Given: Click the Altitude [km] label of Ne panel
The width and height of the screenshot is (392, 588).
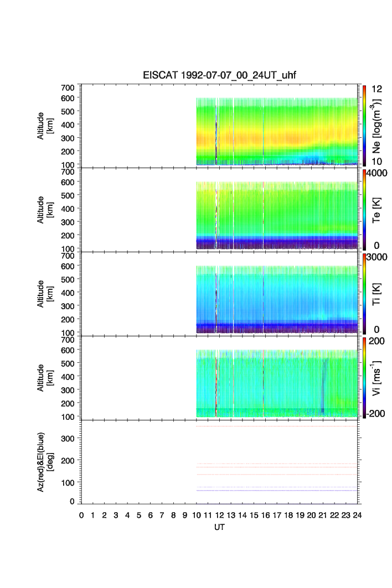Looking at the screenshot, I should click(x=45, y=126).
